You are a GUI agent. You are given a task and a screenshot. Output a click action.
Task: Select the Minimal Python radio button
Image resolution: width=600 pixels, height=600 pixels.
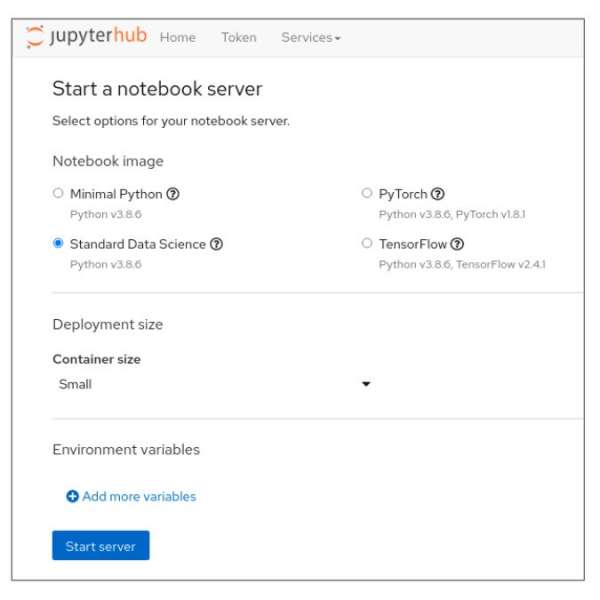coord(58,194)
